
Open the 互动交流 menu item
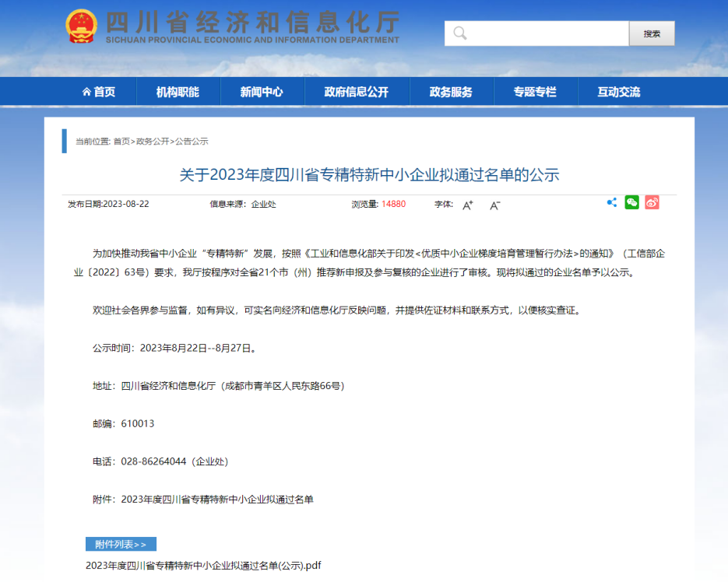tap(619, 92)
